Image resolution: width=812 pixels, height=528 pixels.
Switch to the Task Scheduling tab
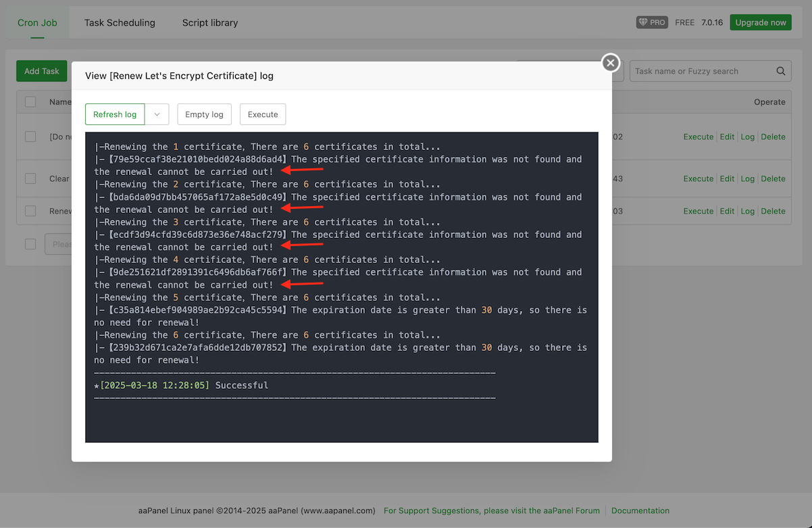point(120,22)
